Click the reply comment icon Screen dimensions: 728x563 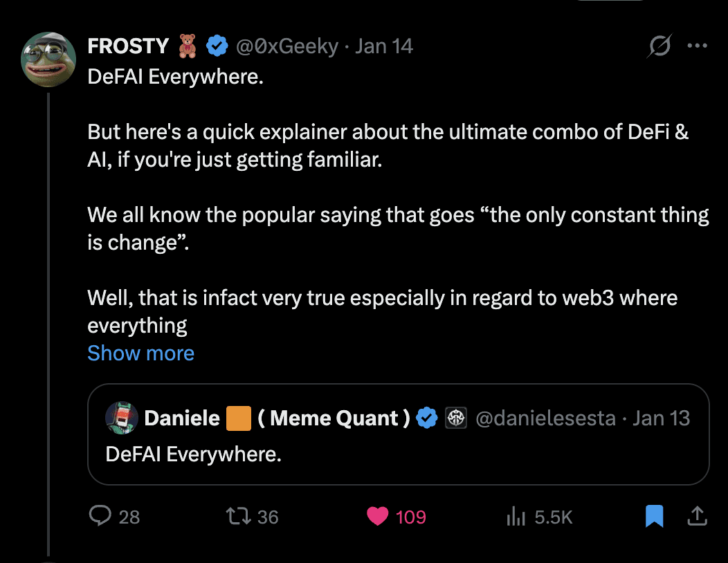pos(101,516)
